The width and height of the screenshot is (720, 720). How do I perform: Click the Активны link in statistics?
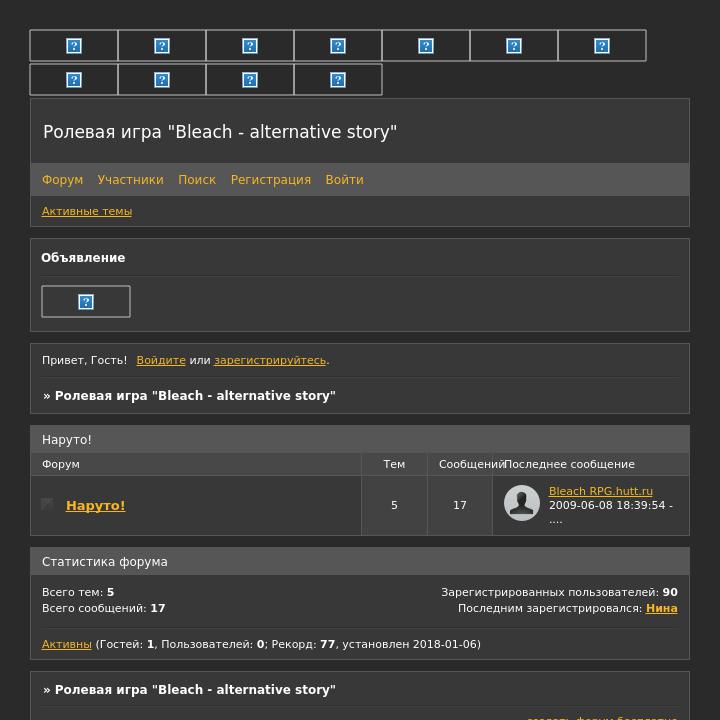67,644
